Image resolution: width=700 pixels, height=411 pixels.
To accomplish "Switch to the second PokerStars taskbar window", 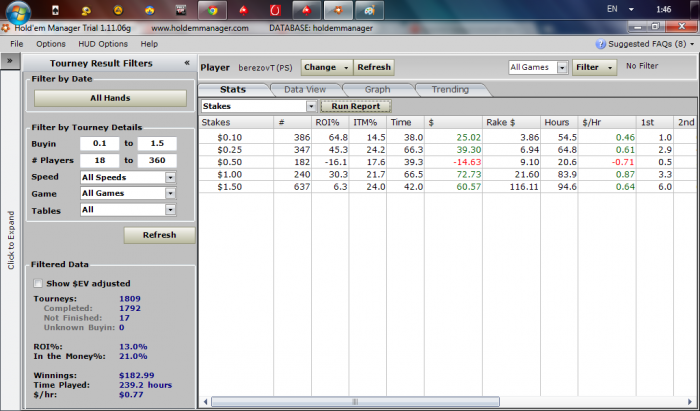I will [307, 10].
